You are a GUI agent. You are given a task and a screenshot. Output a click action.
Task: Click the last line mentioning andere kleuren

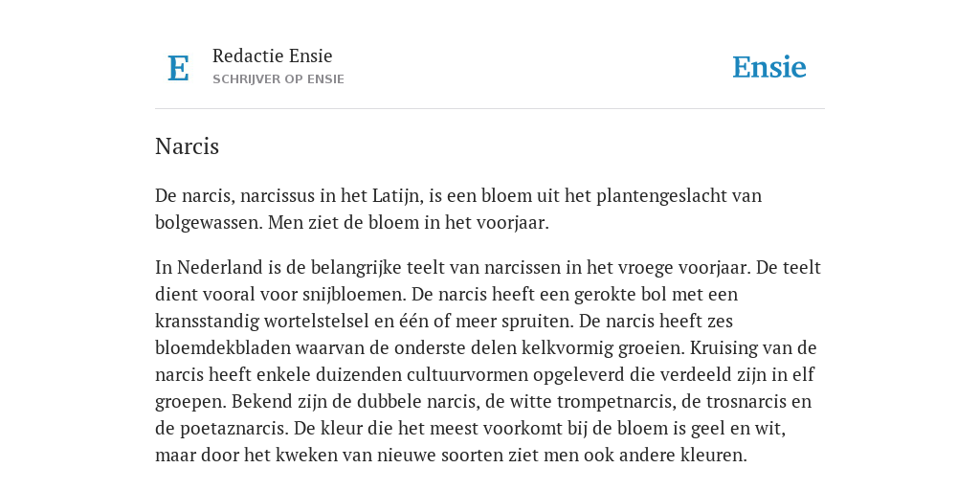pyautogui.click(x=451, y=456)
